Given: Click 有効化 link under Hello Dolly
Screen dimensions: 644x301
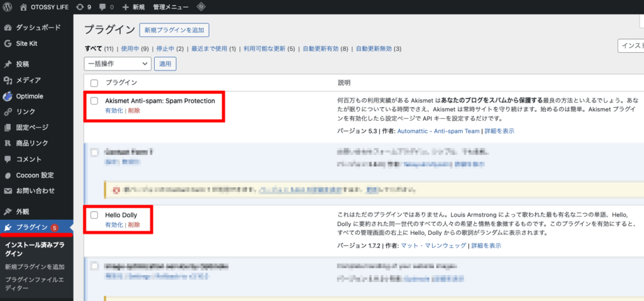Looking at the screenshot, I should 114,225.
